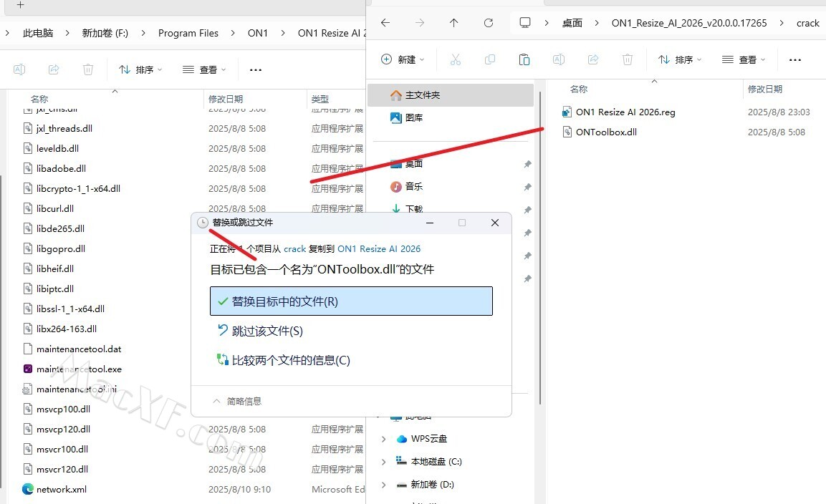Click 此电脑 in the left address bar
Screen dimensions: 826x504
[x=38, y=33]
